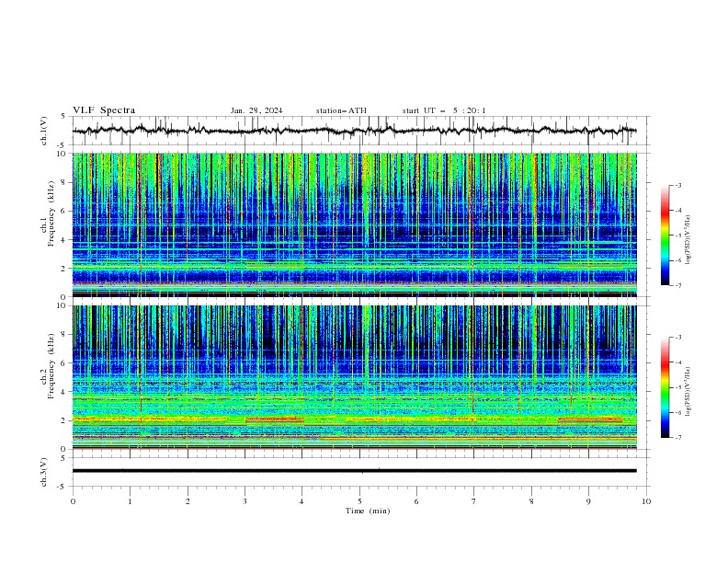Click the ch.1 "Frequency (kHz)" axis label
This screenshot has height=563, width=728.
(x=51, y=213)
